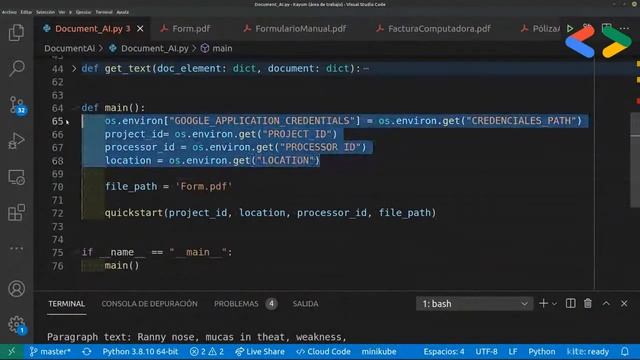Change UTF-8 file encoding
640x360 pixels.
click(486, 351)
